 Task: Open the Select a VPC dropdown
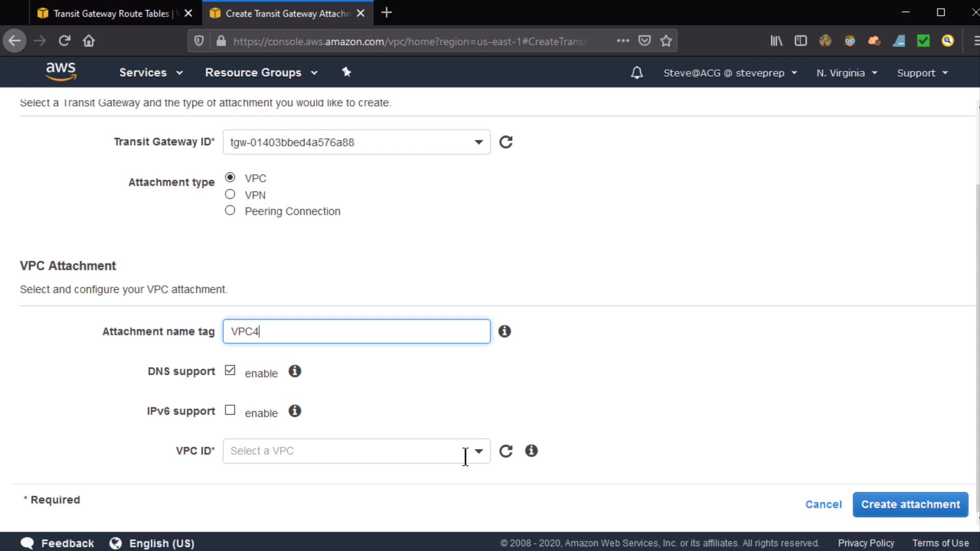356,451
